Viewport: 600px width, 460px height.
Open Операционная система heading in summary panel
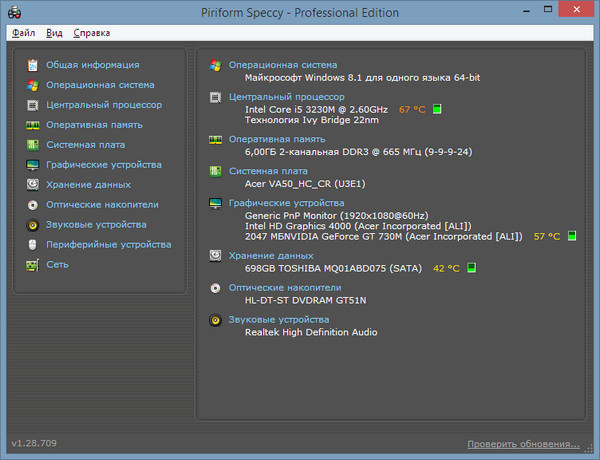click(283, 65)
